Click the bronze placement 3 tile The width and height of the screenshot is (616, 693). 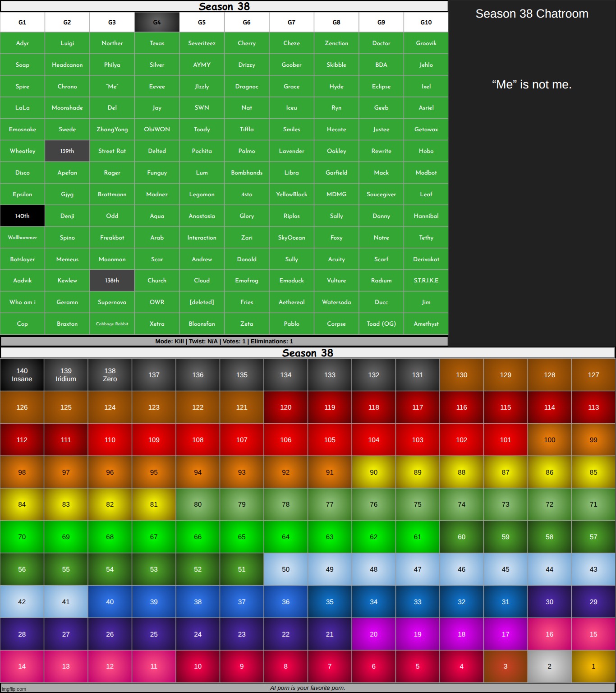point(505,666)
